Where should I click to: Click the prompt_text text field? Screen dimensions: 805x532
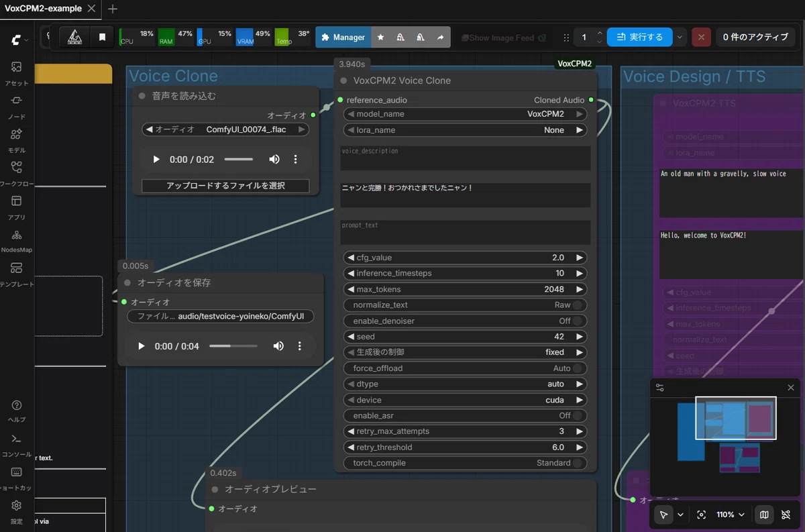click(x=465, y=233)
